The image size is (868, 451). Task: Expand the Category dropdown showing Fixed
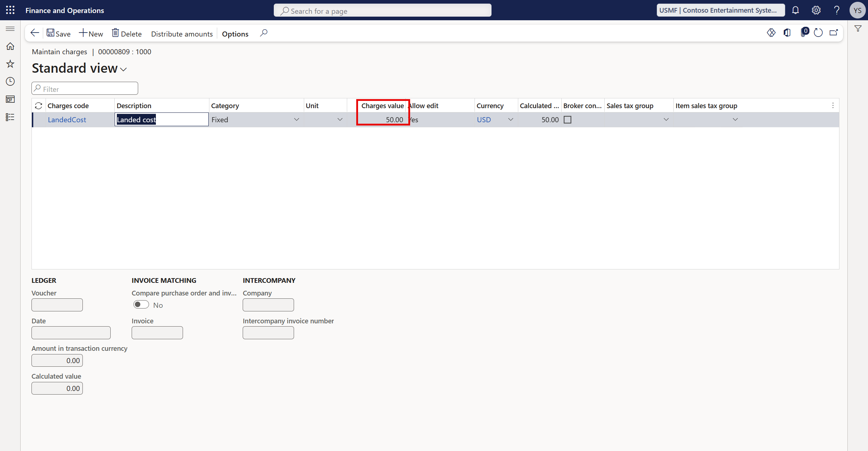297,120
